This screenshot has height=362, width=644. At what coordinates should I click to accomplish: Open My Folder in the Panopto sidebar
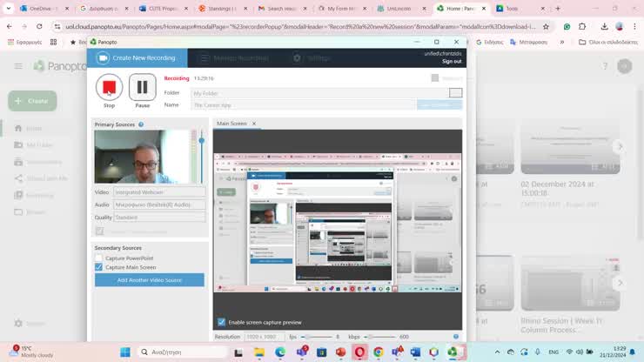point(34,145)
